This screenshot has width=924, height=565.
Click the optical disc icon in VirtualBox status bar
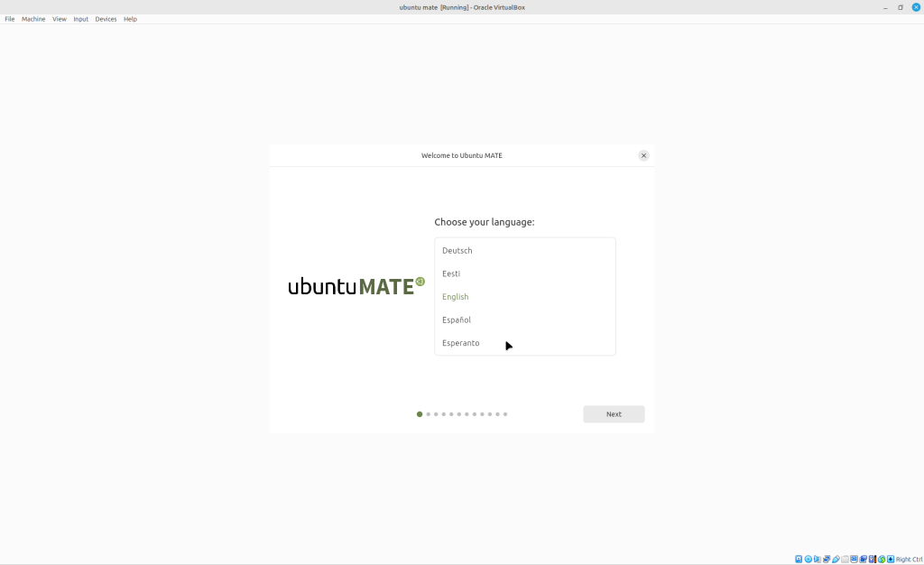pos(808,559)
